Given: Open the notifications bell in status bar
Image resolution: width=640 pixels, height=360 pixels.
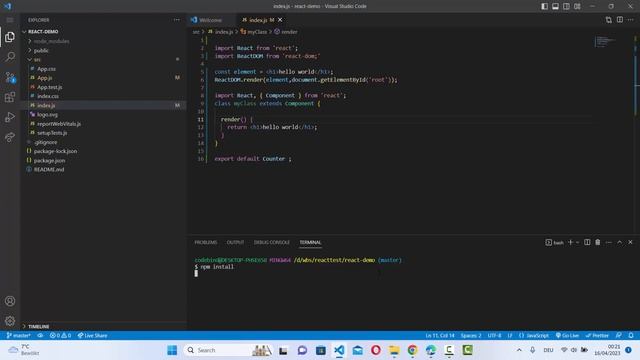Looking at the screenshot, I should click(631, 335).
